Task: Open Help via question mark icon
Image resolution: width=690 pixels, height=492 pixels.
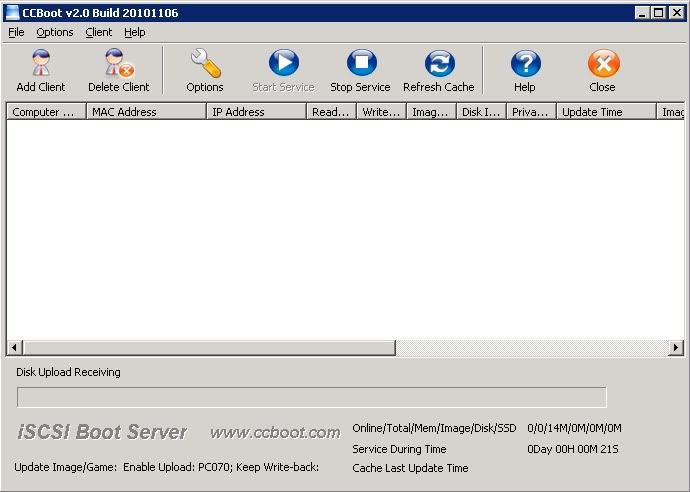Action: (x=526, y=63)
